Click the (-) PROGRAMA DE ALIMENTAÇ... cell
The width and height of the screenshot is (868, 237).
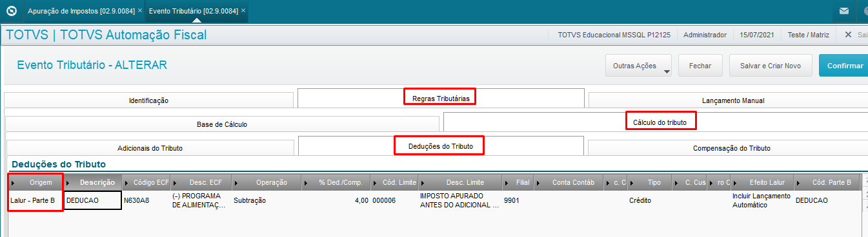point(201,200)
